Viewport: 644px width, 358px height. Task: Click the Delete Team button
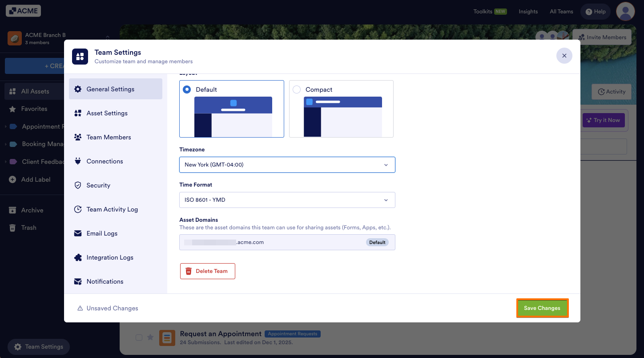(x=208, y=271)
